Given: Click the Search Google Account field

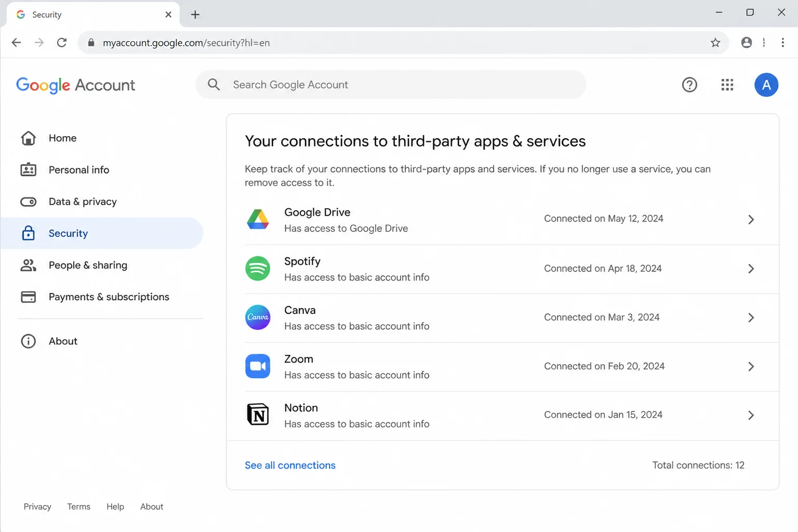Looking at the screenshot, I should [391, 84].
